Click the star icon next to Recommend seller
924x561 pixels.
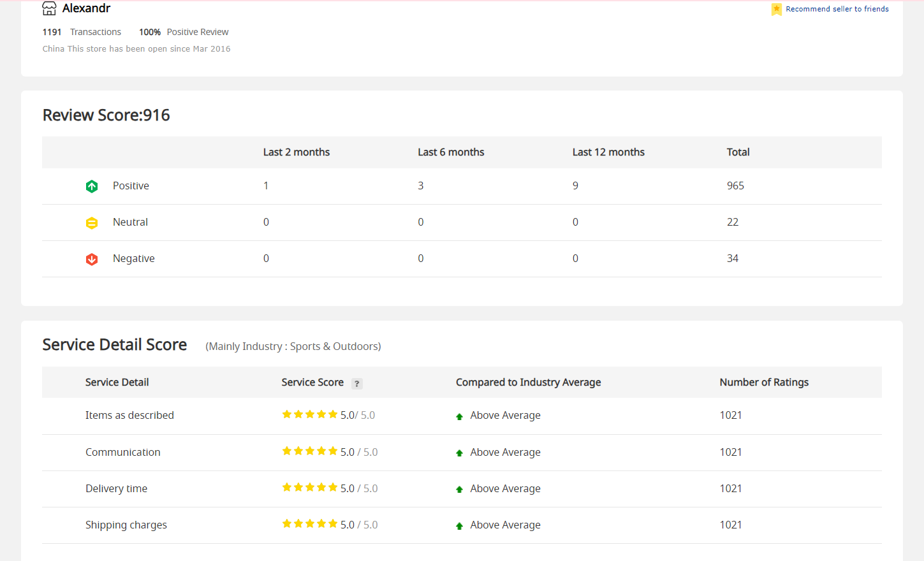pos(776,9)
